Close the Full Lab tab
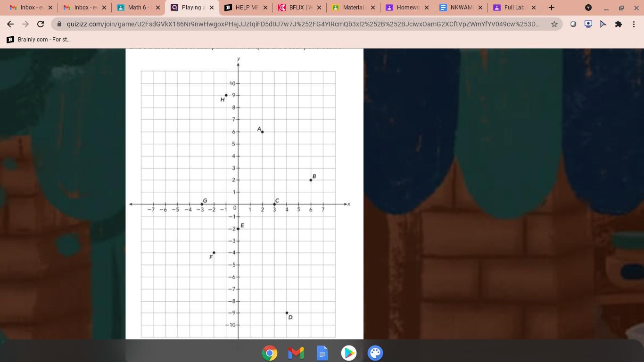The image size is (644, 362). point(534,8)
